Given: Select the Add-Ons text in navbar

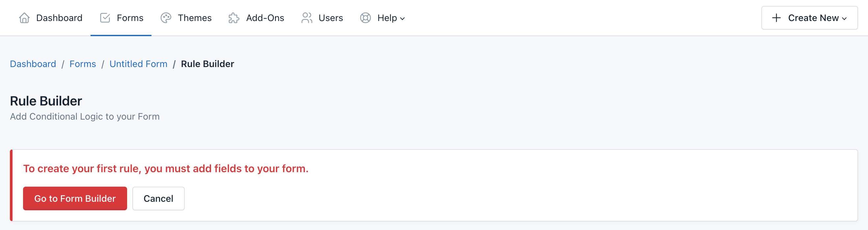Looking at the screenshot, I should coord(265,18).
